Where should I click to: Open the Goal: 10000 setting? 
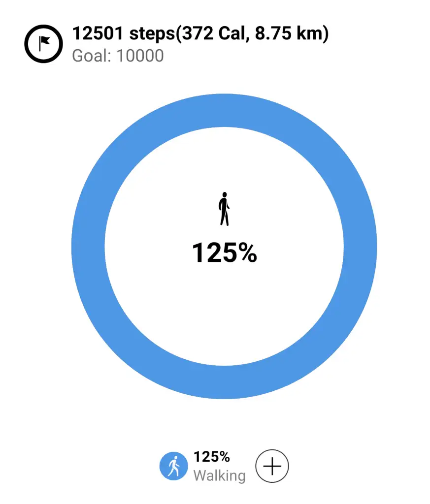click(118, 56)
